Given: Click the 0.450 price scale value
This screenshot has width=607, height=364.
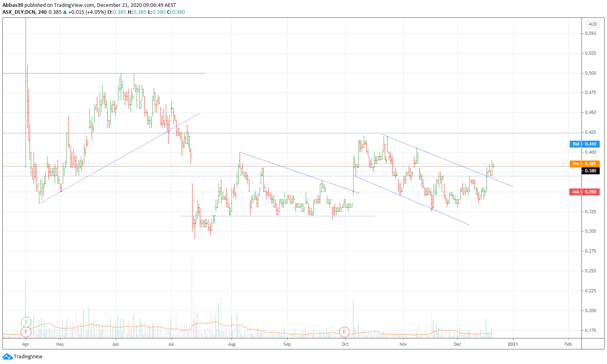Looking at the screenshot, I should point(590,112).
